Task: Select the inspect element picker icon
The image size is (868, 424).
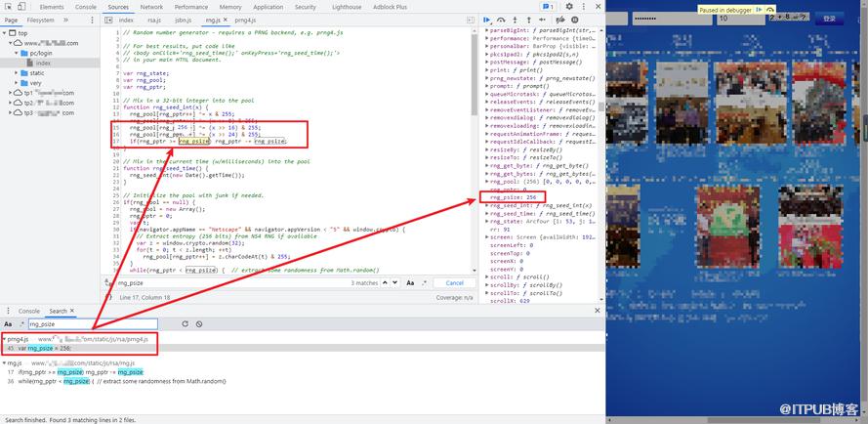Action: pos(9,7)
